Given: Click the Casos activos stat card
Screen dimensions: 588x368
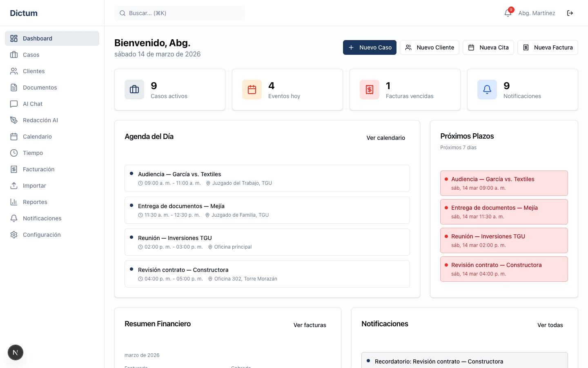Looking at the screenshot, I should pyautogui.click(x=170, y=90).
